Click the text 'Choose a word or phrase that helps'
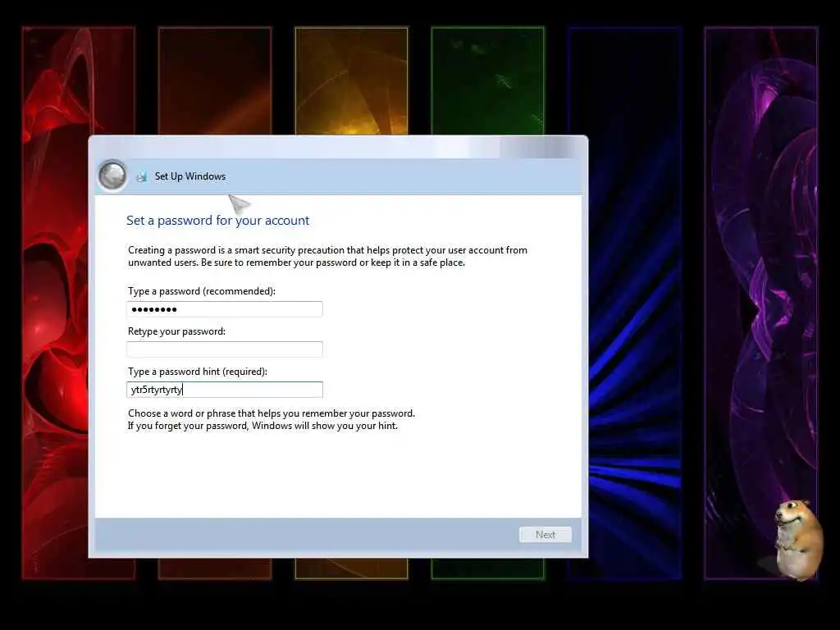Screen dimensions: 840x630 (x=202, y=413)
